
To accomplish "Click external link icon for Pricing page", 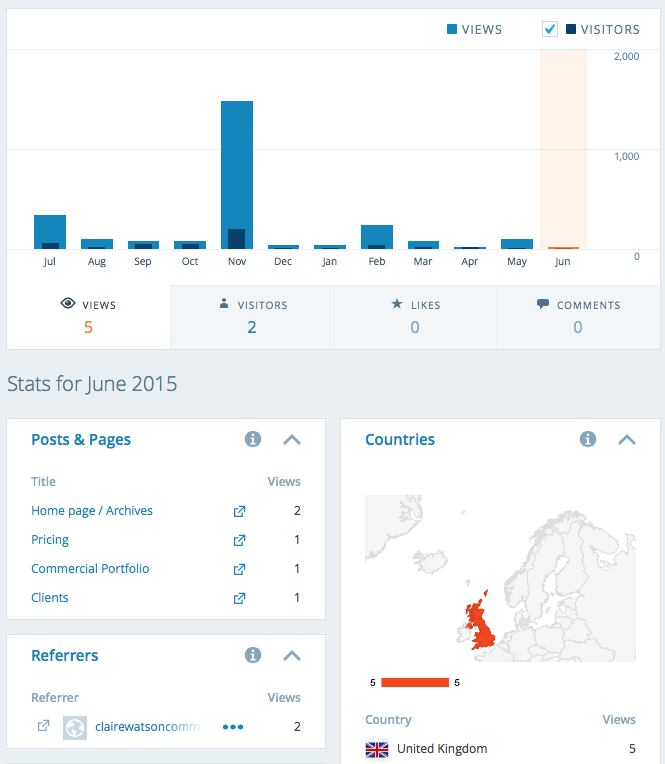I will (x=239, y=540).
